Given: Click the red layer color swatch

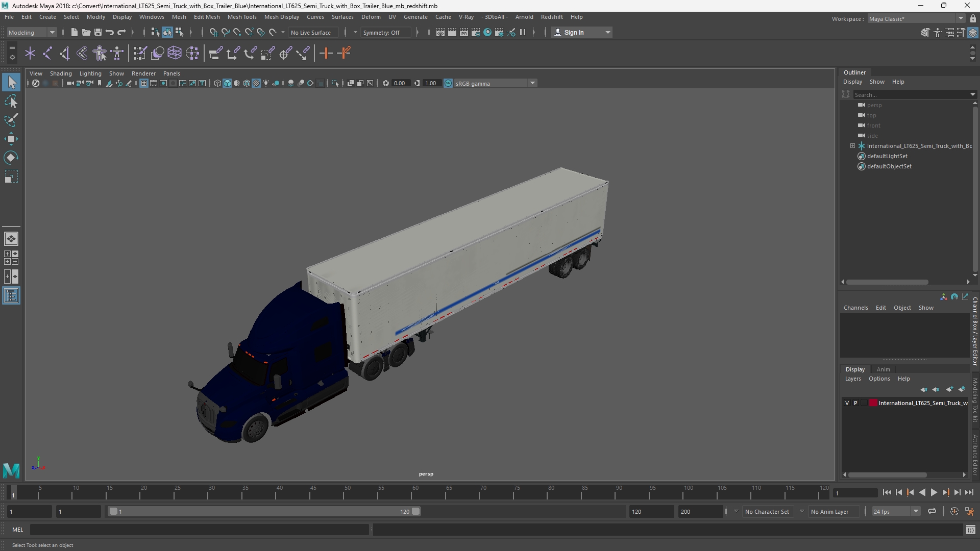Looking at the screenshot, I should click(873, 403).
